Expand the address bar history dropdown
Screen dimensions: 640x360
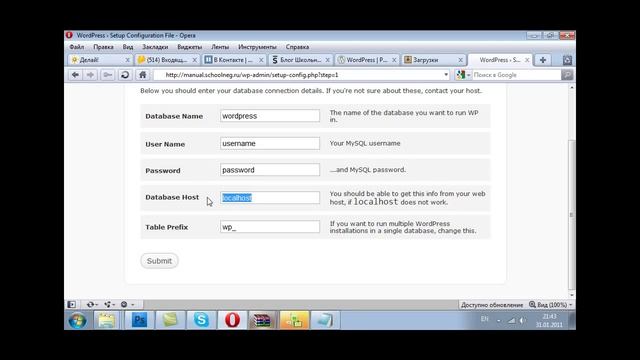tap(446, 75)
